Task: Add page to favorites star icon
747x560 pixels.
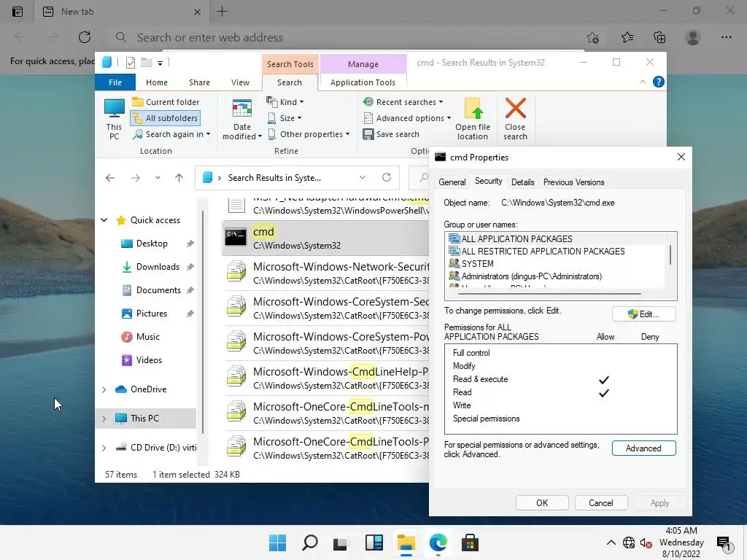Action: 592,37
